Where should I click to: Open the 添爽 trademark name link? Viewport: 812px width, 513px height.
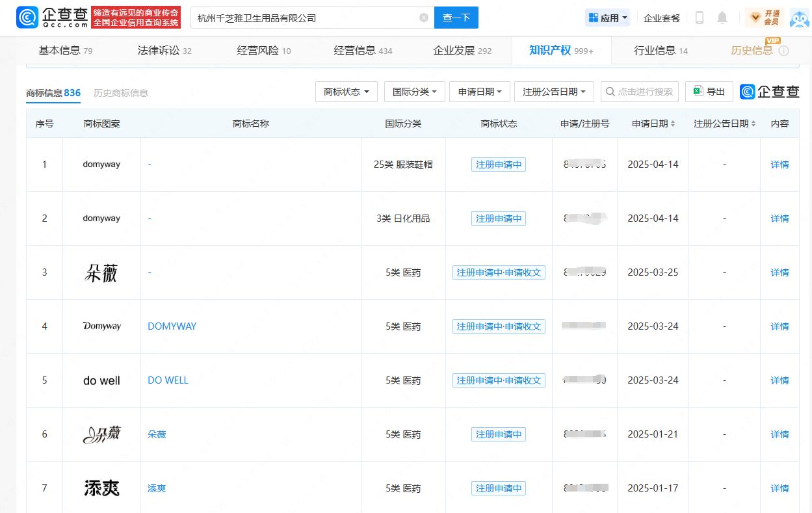[x=157, y=488]
